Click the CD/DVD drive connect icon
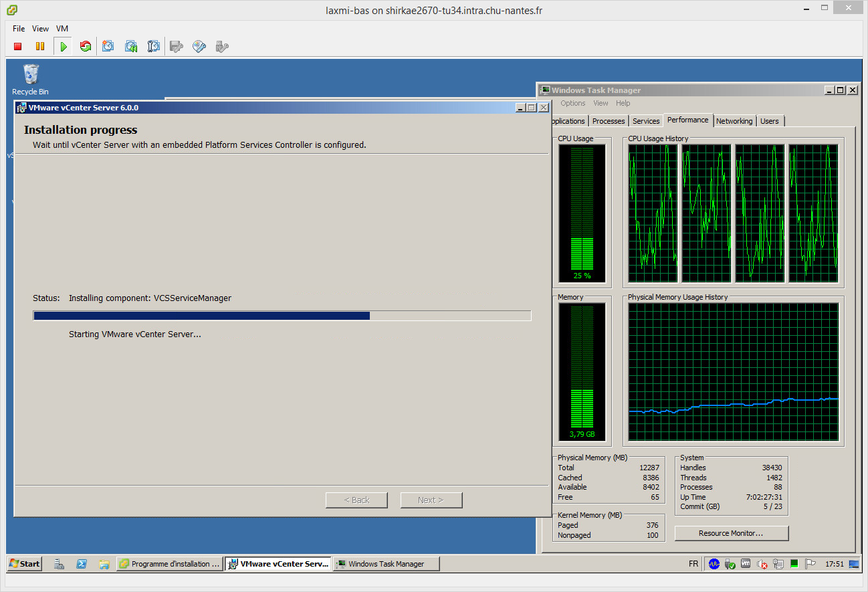 click(199, 46)
